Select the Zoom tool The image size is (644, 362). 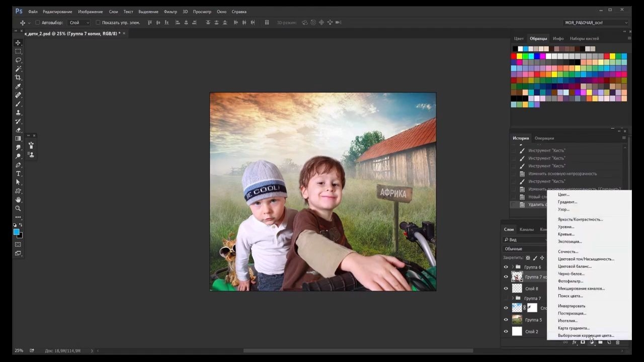click(x=18, y=208)
